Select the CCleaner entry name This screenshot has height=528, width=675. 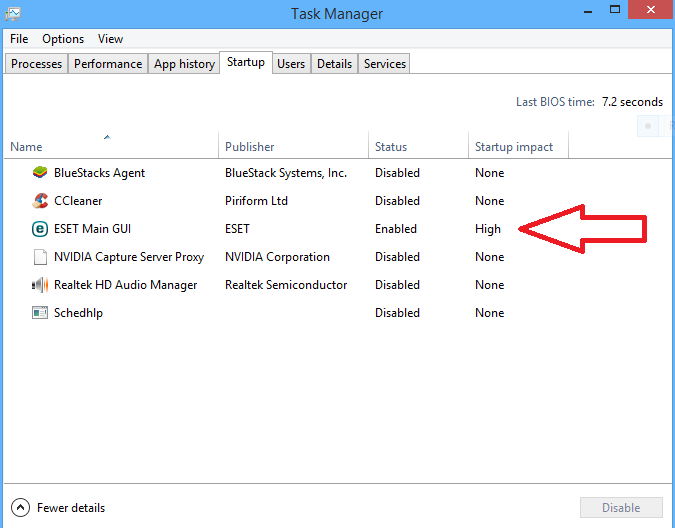(78, 201)
